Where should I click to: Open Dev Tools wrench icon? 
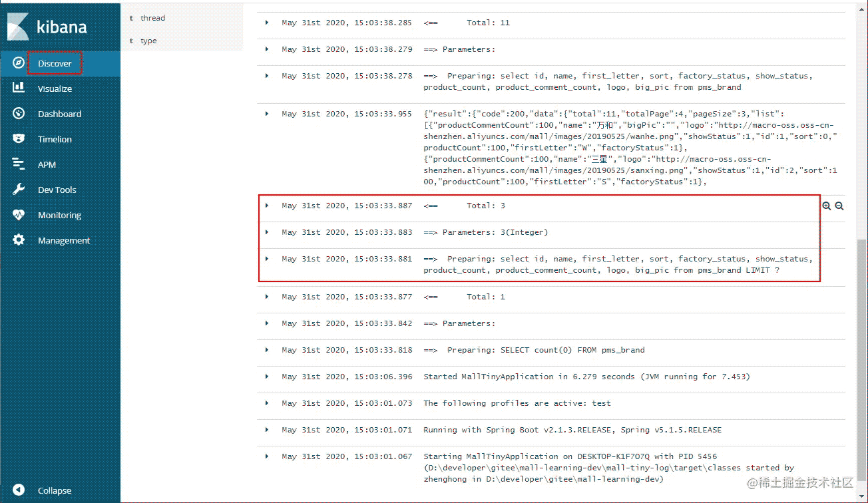click(19, 190)
